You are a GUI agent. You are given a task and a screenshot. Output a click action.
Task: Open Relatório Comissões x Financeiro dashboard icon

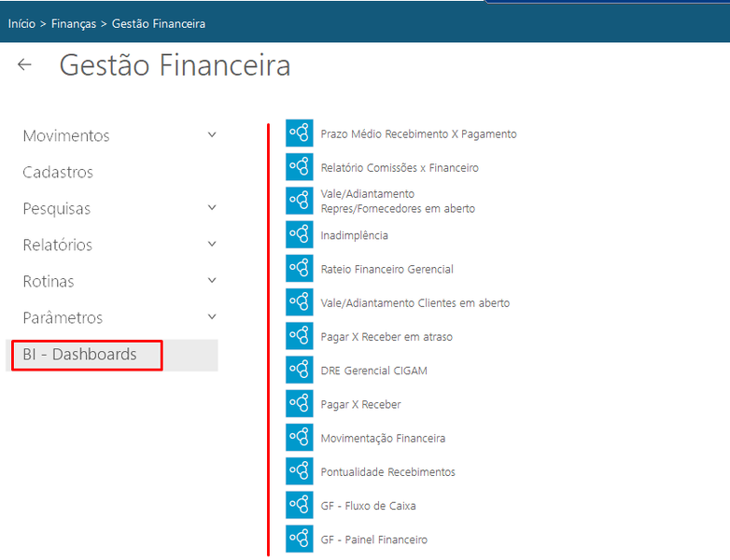click(300, 167)
